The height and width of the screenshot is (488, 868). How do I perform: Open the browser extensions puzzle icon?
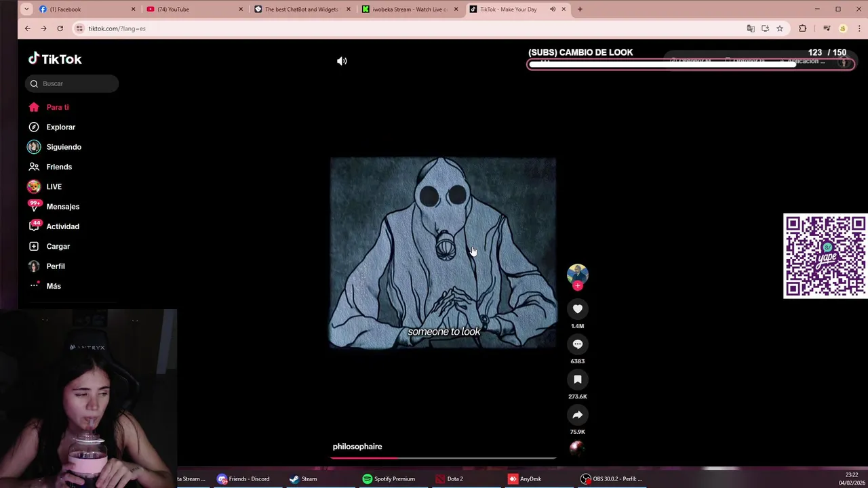pyautogui.click(x=803, y=28)
